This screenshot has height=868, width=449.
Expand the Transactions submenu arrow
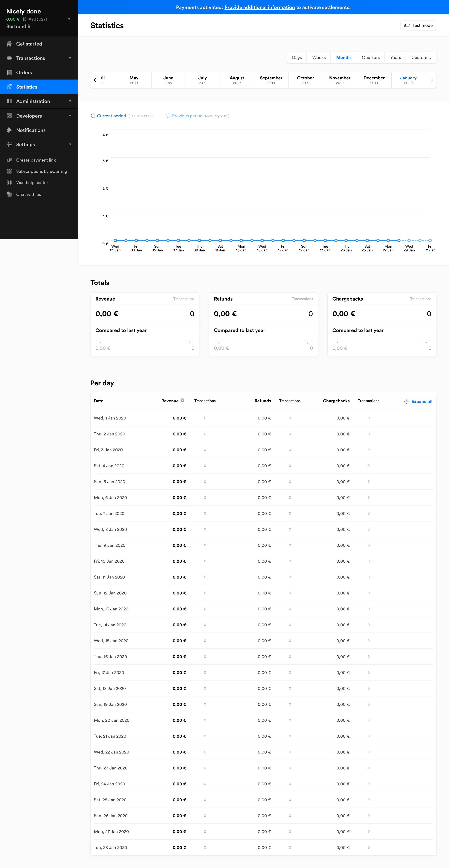coord(70,58)
